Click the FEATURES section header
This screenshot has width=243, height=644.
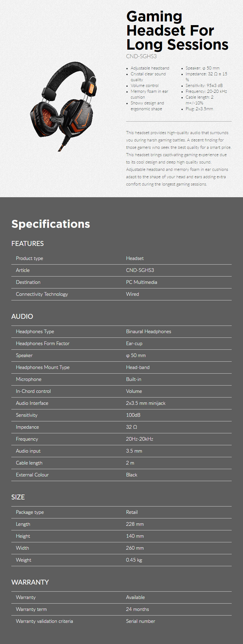(28, 243)
